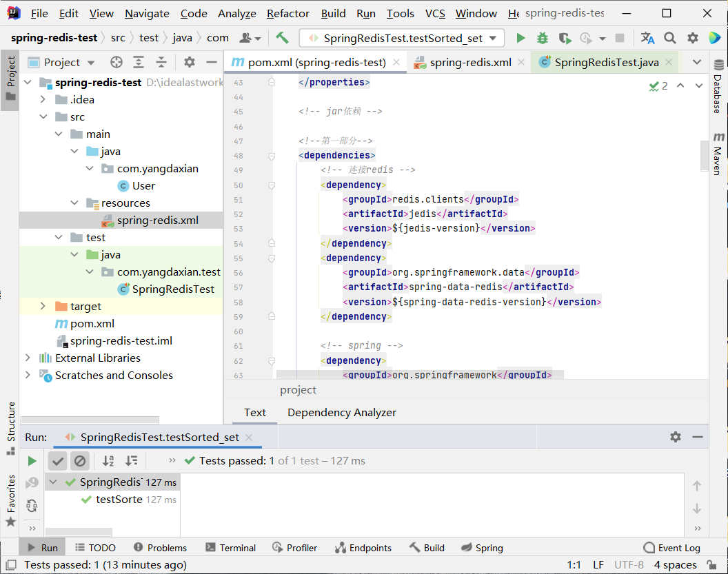Screen dimensions: 728x574
Task: Open the VCS menu
Action: tap(435, 14)
